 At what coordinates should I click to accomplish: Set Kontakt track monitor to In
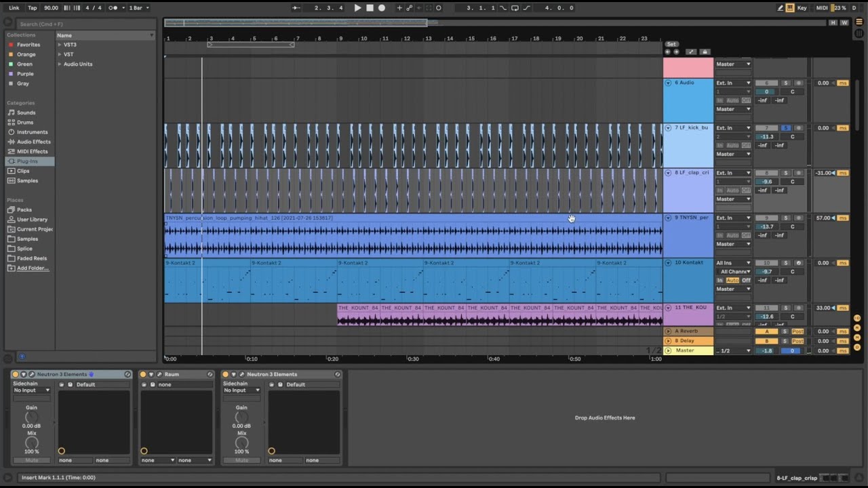[x=720, y=281]
